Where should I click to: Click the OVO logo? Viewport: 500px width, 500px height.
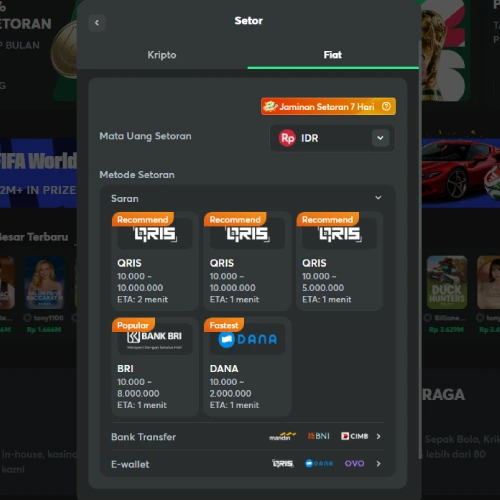point(355,464)
